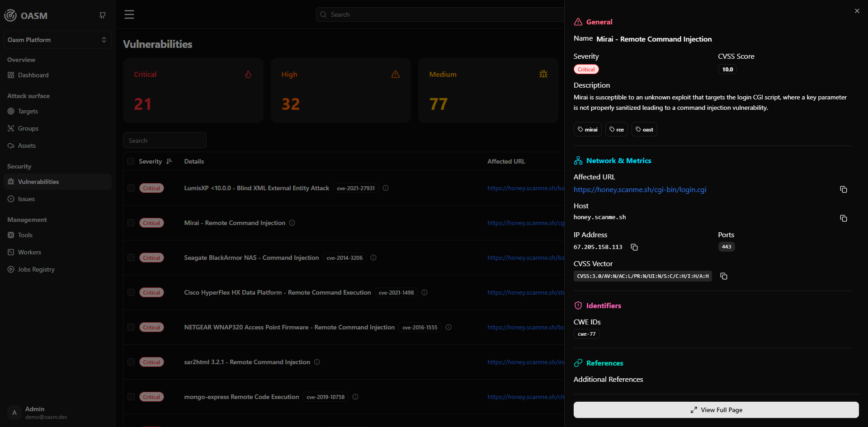Click the flame icon on Critical card
Viewport: 868px width, 427px height.
tap(248, 74)
